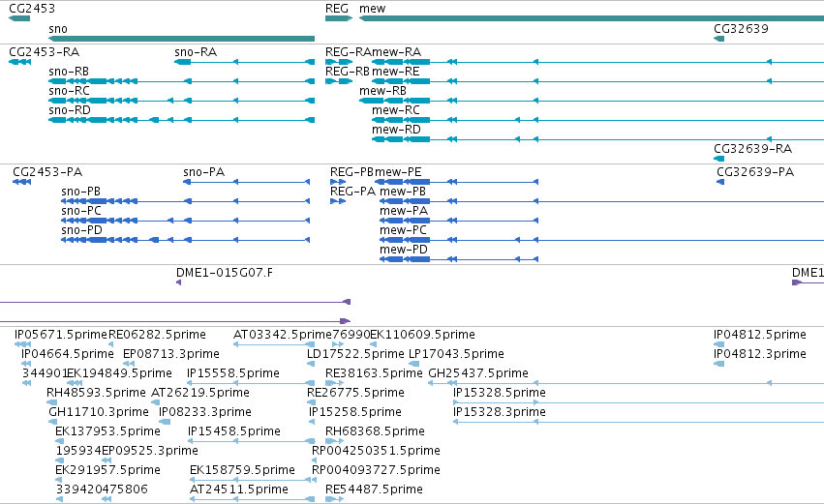Select EK291957.5prime EST label

point(107,471)
